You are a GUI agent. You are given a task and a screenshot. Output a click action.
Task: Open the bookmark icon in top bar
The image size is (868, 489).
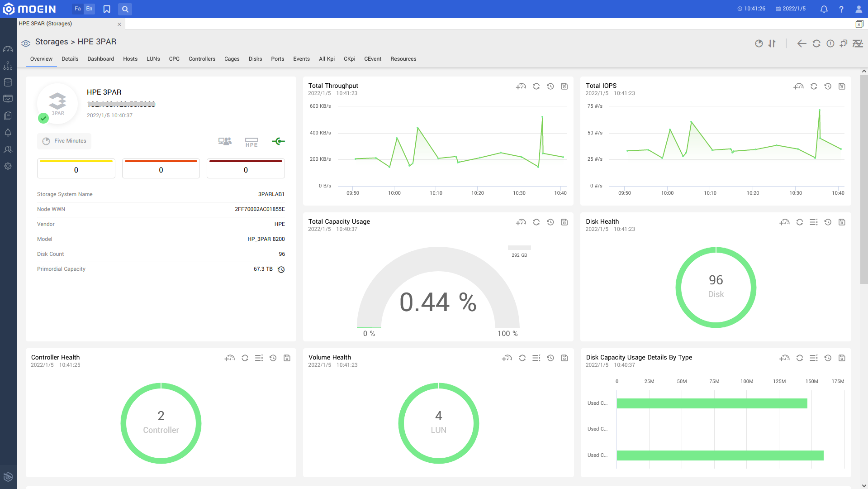click(107, 9)
